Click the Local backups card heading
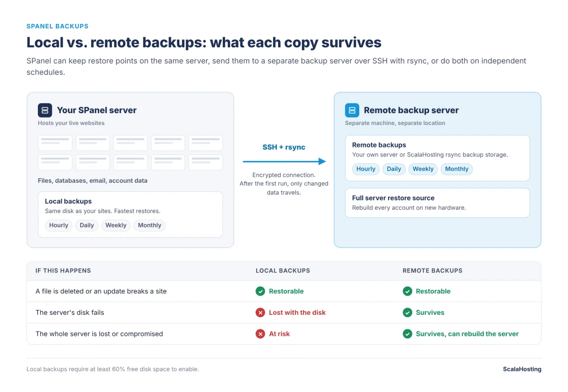The width and height of the screenshot is (568, 392). (x=68, y=201)
